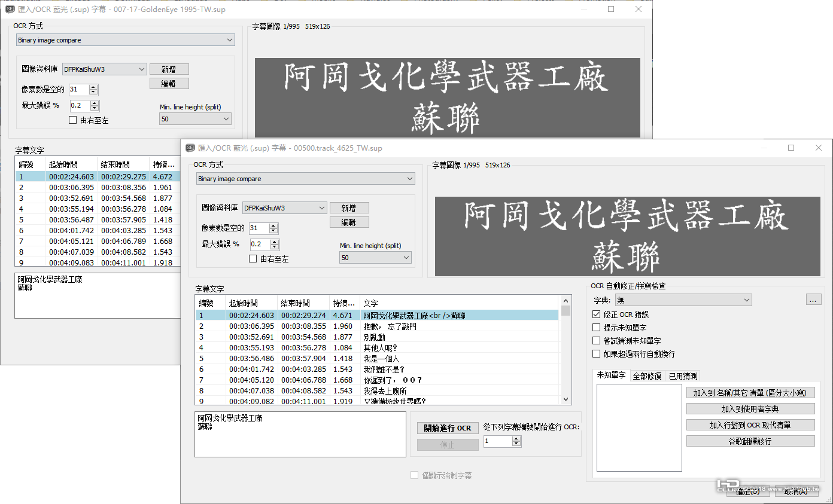
Task: Enable the 如果超過兩行自動換行 checkbox
Action: coord(595,353)
